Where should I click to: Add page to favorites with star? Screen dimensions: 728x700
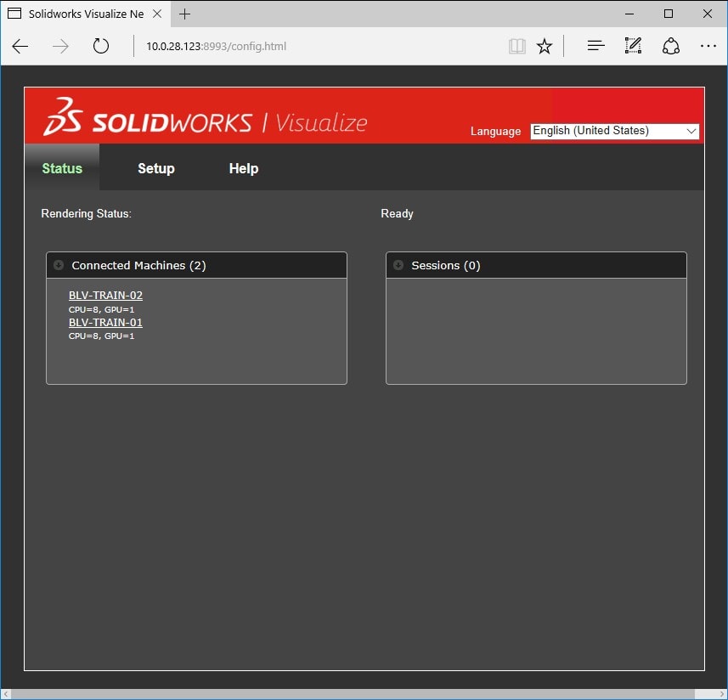tap(545, 47)
